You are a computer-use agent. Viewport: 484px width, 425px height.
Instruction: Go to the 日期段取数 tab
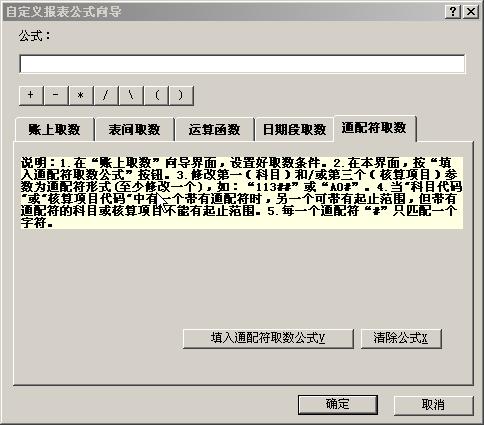pos(294,129)
